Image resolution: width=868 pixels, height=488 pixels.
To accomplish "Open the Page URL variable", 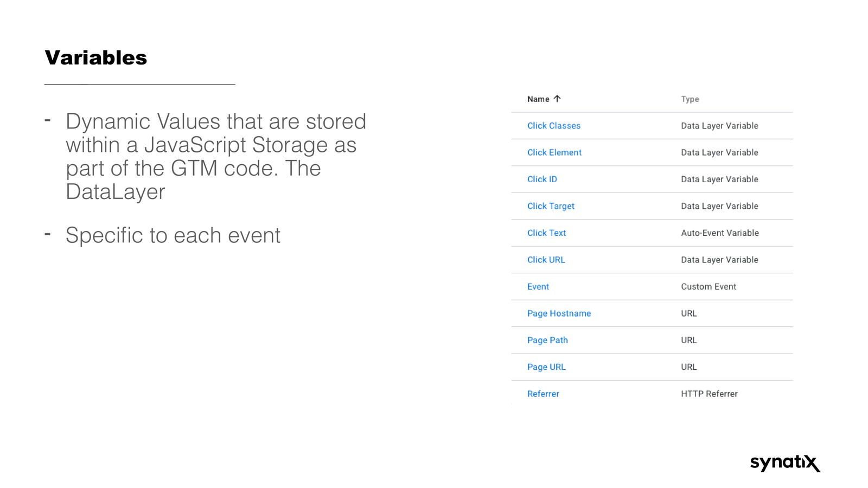I will (x=546, y=367).
